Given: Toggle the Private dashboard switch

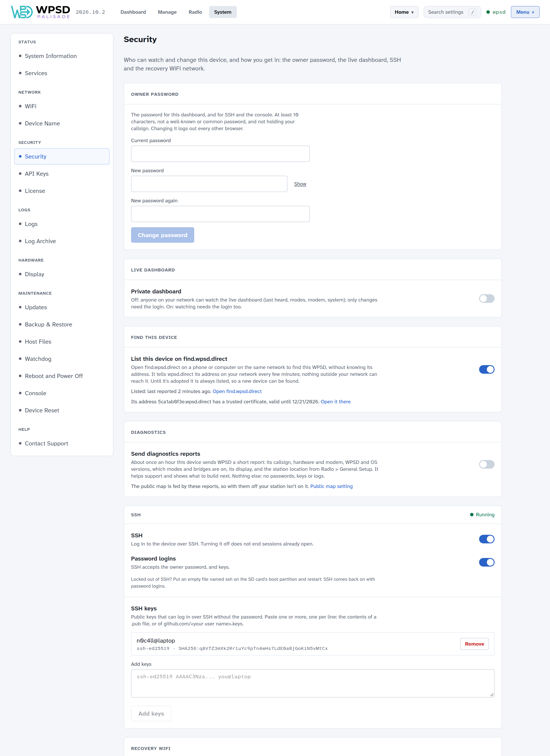Looking at the screenshot, I should point(486,298).
